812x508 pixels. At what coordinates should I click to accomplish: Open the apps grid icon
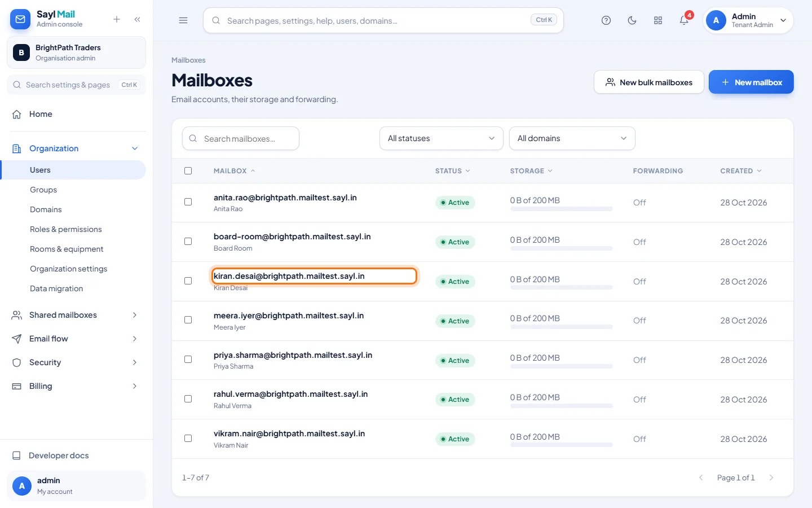point(658,20)
